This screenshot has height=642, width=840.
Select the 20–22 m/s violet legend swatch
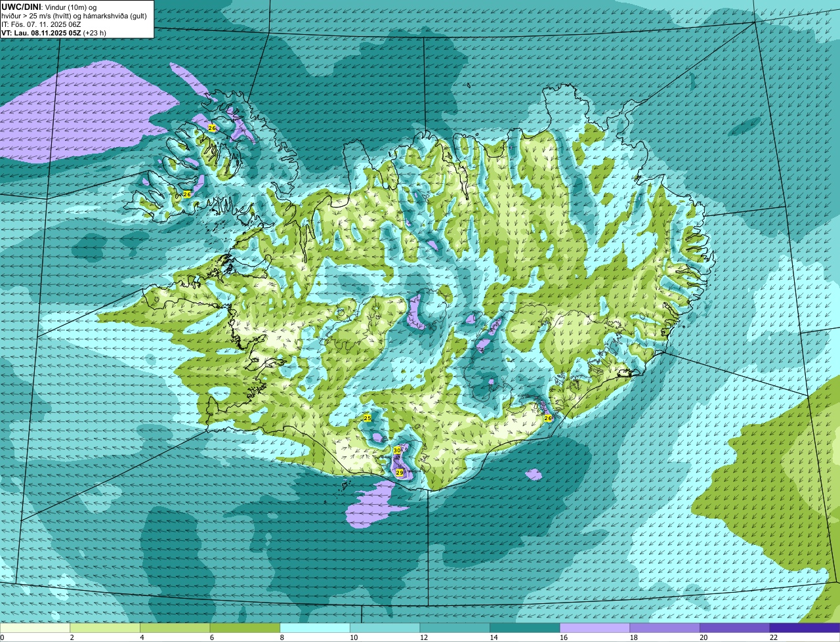pyautogui.click(x=735, y=628)
